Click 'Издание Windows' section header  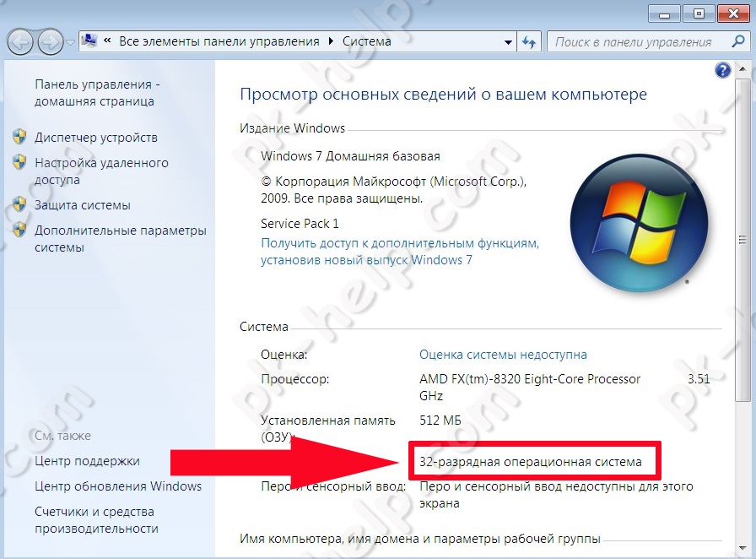[x=292, y=128]
